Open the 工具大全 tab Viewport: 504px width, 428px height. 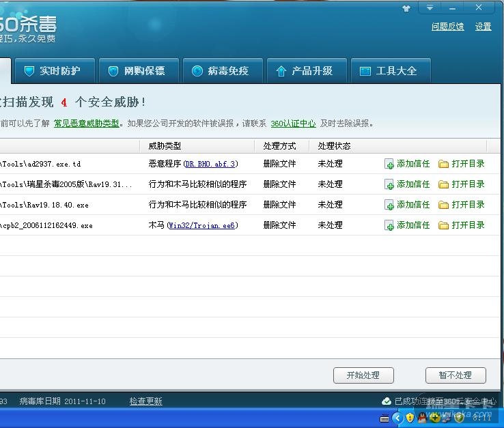point(389,71)
